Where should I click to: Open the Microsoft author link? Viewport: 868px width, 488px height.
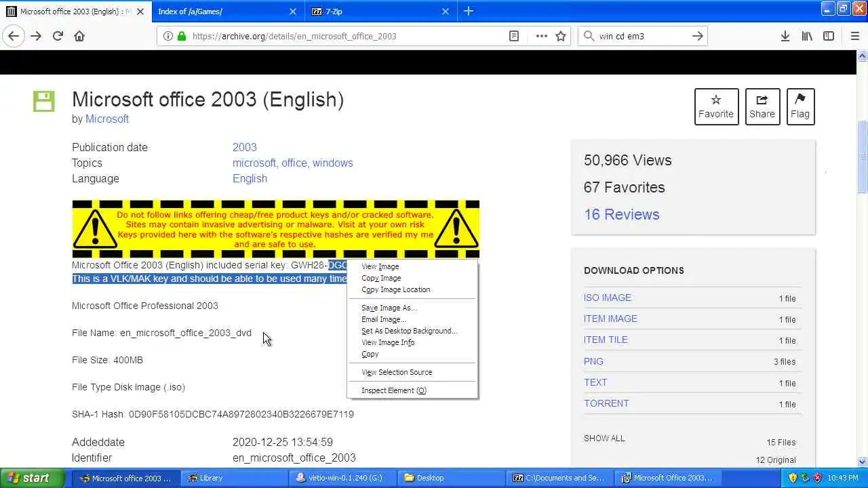tap(107, 119)
